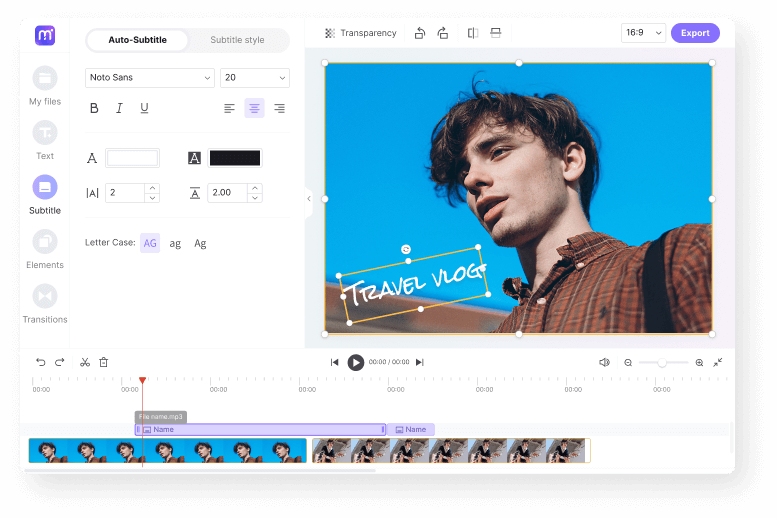
Task: Open the 16:9 aspect ratio dropdown
Action: click(643, 33)
